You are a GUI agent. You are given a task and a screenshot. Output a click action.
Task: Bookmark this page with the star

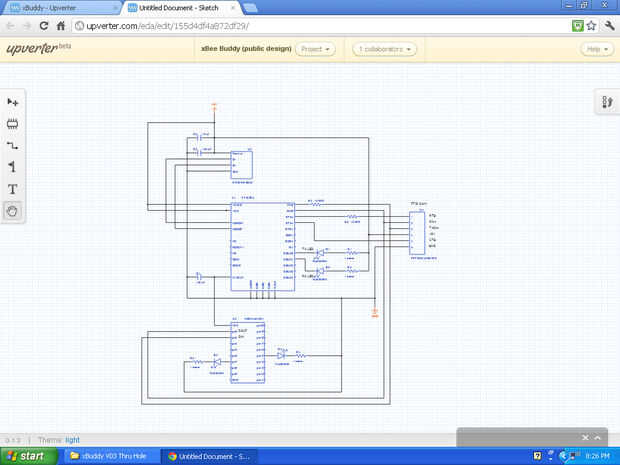click(x=591, y=26)
